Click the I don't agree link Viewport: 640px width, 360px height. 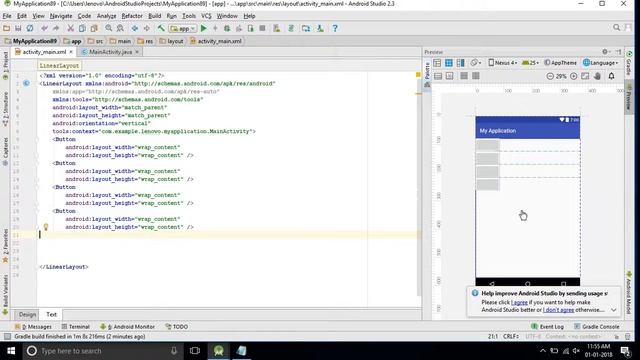[558, 310]
